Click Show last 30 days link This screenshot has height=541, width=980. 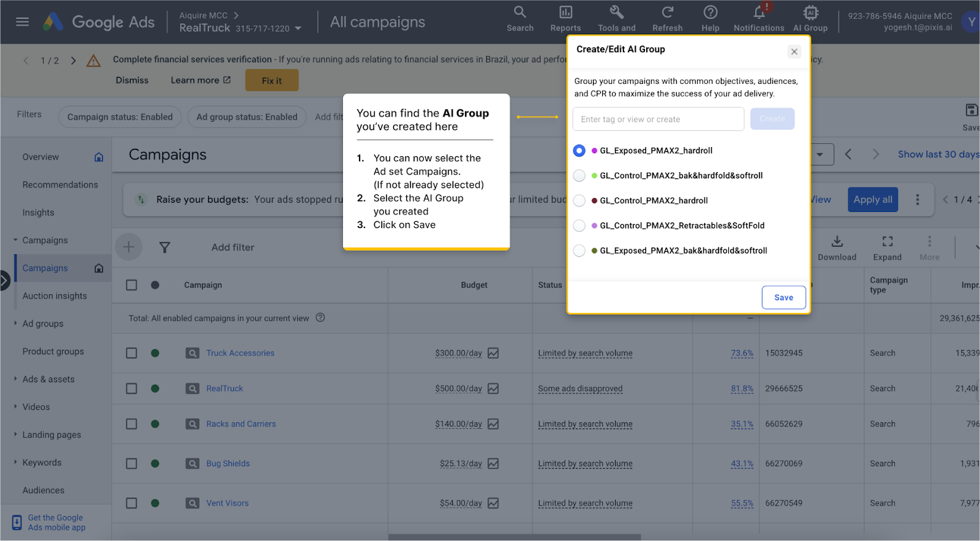pos(939,154)
